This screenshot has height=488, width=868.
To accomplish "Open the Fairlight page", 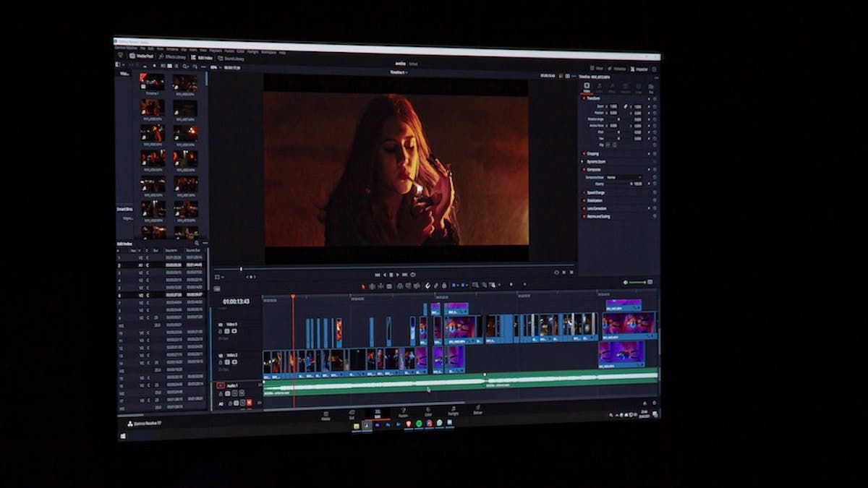I will tap(453, 411).
